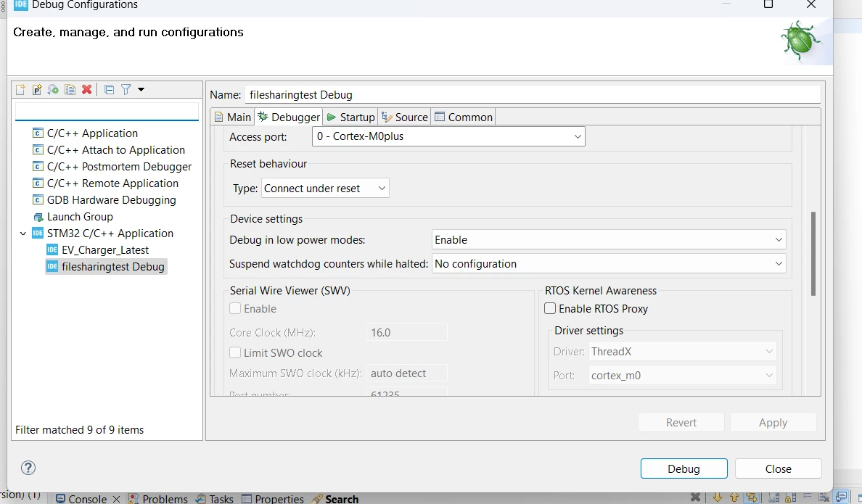Click the New prototype configuration icon
This screenshot has height=504, width=862.
37,90
